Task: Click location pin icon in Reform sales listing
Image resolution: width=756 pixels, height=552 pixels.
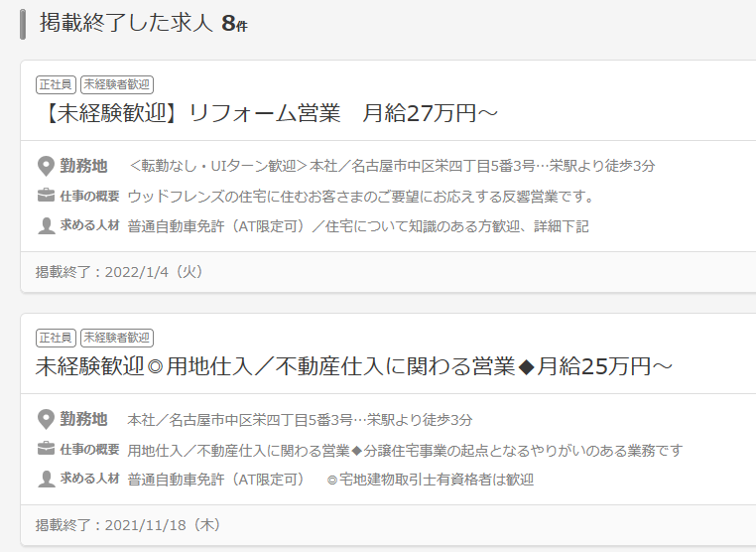Action: click(46, 167)
